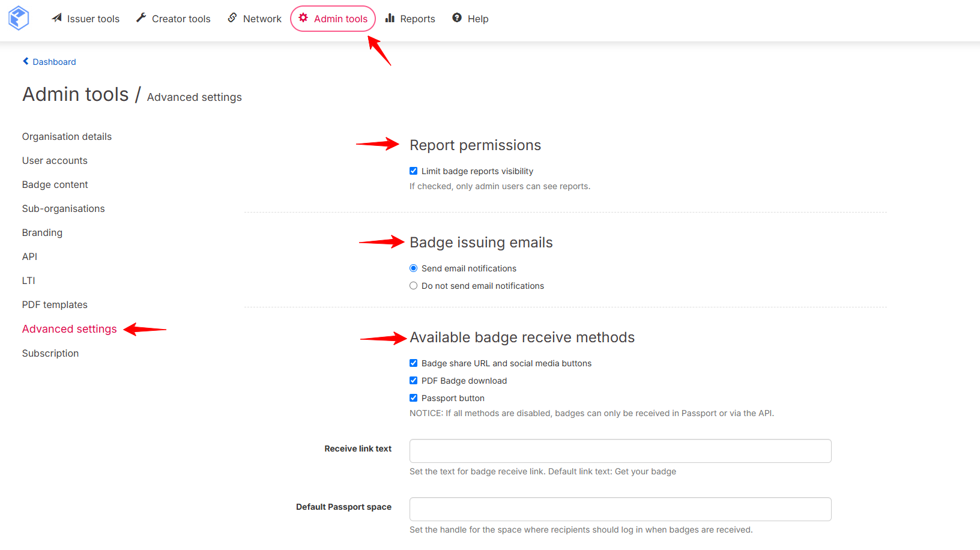Image resolution: width=980 pixels, height=550 pixels.
Task: Disable the PDF Badge download checkbox
Action: coord(413,381)
